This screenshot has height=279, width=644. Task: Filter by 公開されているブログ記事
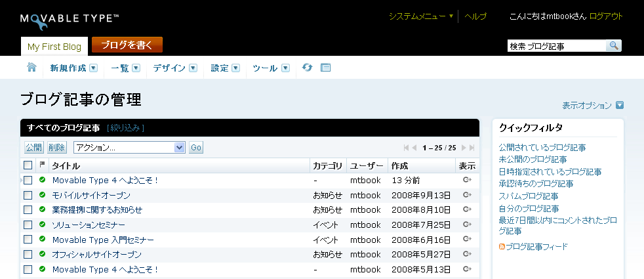click(x=542, y=148)
